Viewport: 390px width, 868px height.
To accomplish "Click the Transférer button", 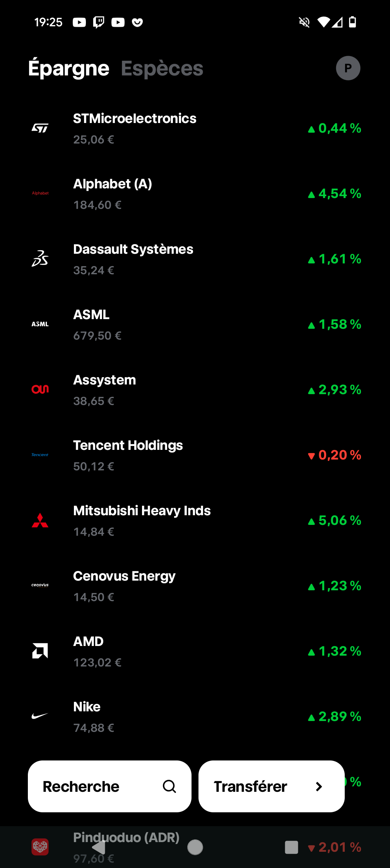I will (x=272, y=786).
